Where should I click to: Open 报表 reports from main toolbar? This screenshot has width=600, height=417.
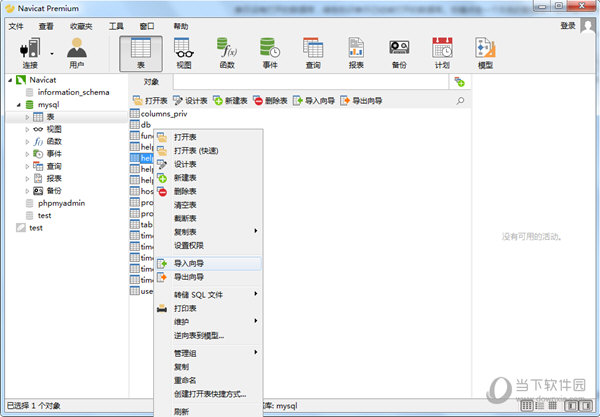pyautogui.click(x=356, y=53)
